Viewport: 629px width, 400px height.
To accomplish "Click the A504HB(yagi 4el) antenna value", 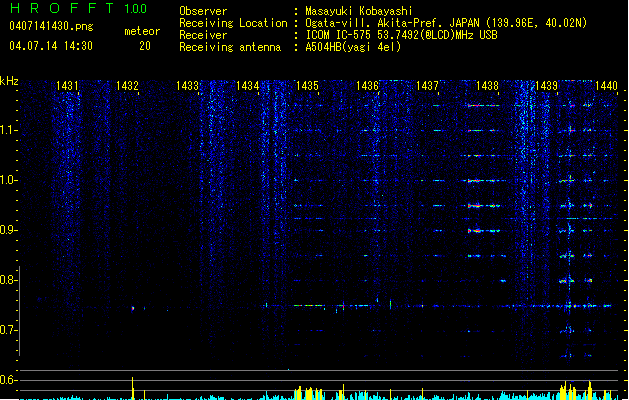I will [x=353, y=47].
